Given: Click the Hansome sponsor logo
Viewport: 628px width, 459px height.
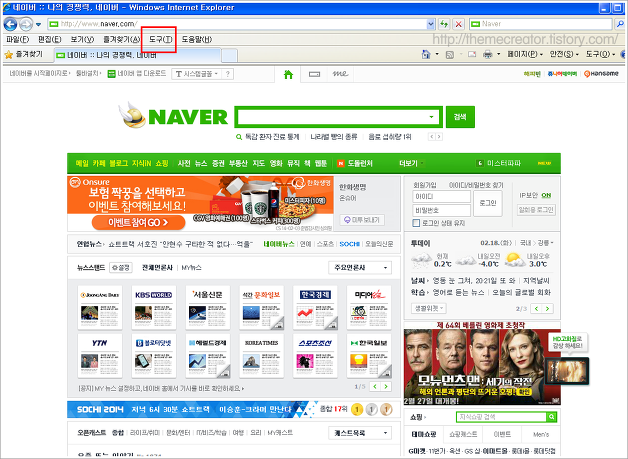Looking at the screenshot, I should (601, 74).
